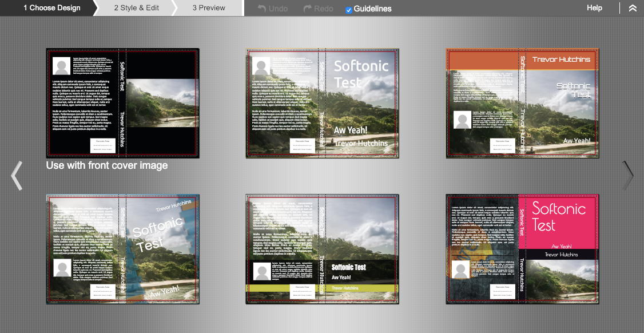Click the Undo curved arrow icon
The width and height of the screenshot is (644, 333).
(263, 9)
